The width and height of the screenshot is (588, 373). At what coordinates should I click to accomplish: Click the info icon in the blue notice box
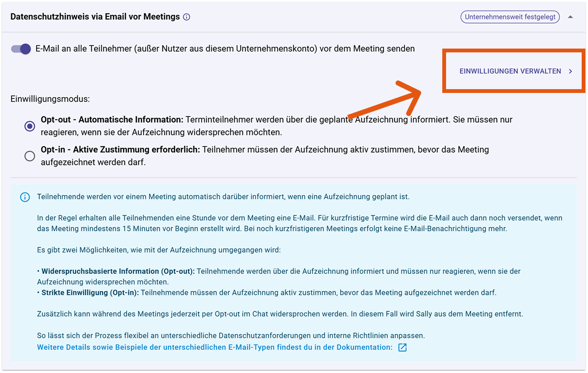click(x=25, y=197)
